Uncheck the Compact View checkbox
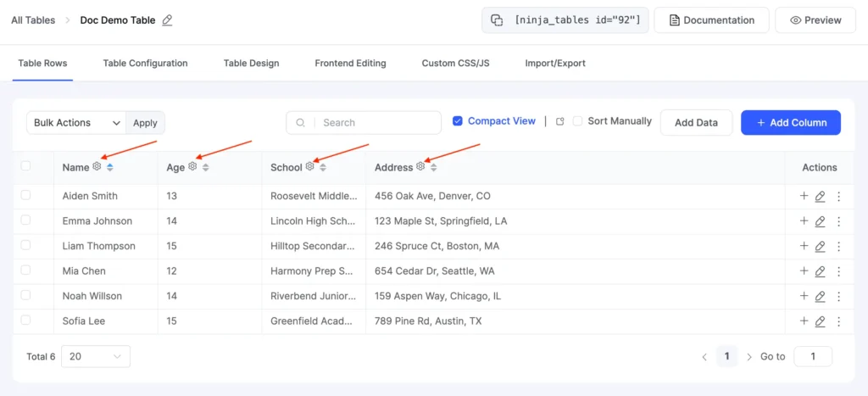 pos(457,120)
